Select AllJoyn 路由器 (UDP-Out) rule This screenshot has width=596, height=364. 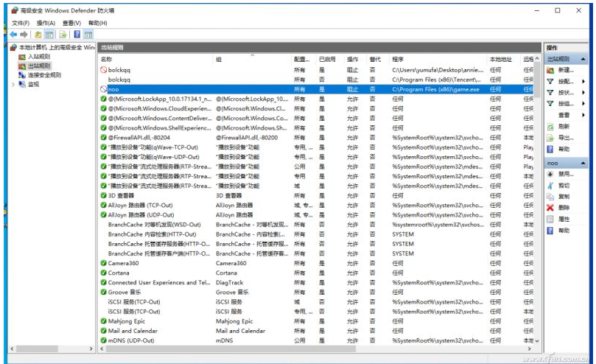pos(316,215)
